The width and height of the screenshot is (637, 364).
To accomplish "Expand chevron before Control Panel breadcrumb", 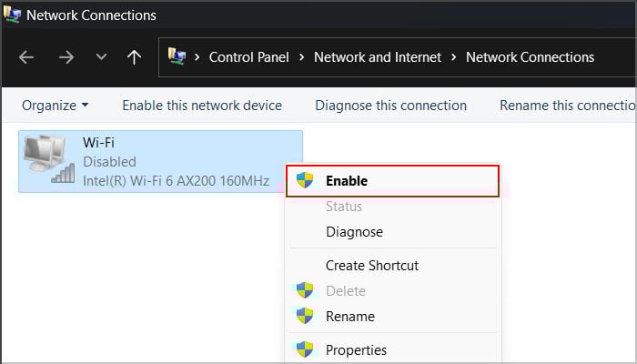I will click(197, 57).
